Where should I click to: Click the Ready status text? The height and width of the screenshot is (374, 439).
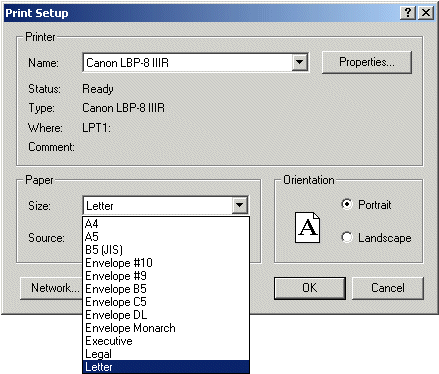pyautogui.click(x=98, y=89)
